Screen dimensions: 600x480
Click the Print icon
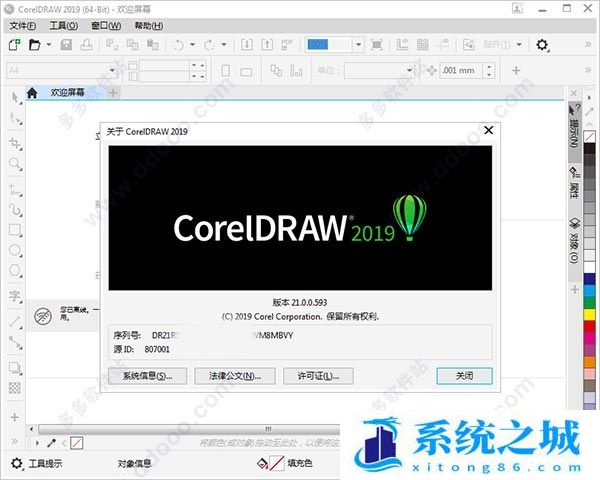tap(86, 45)
